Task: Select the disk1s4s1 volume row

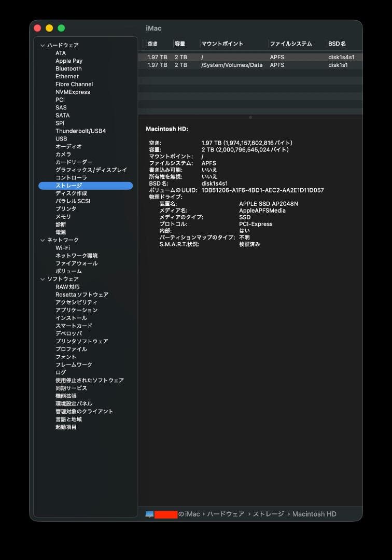Action: [x=250, y=57]
